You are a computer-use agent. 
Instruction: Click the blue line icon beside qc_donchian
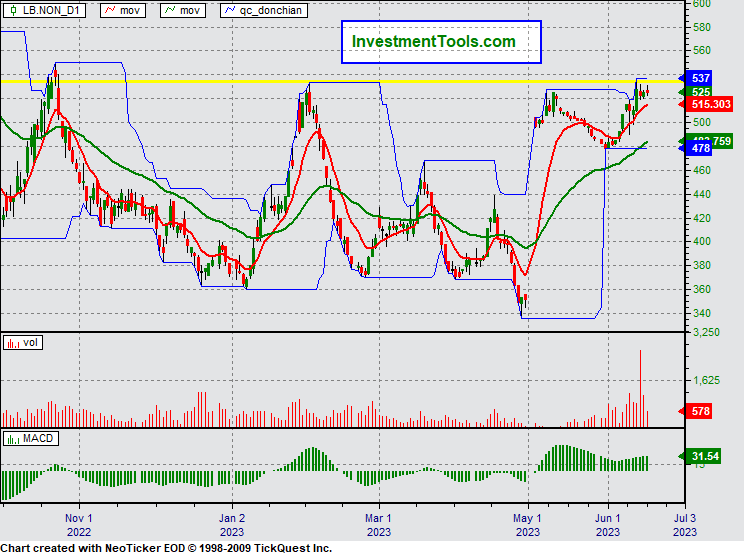tap(230, 10)
